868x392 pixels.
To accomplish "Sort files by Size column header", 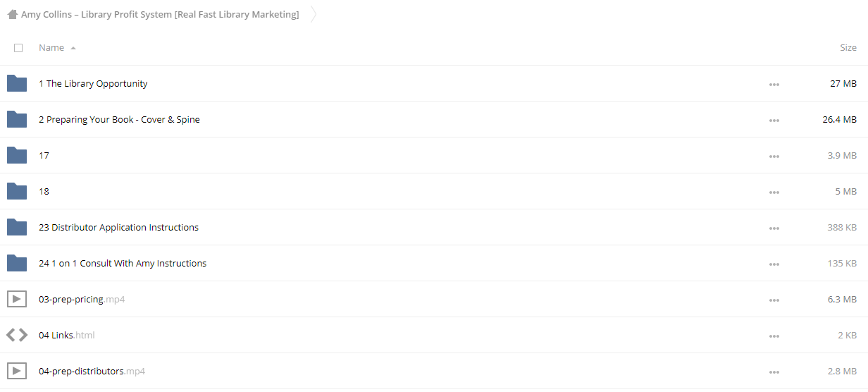I will [848, 47].
